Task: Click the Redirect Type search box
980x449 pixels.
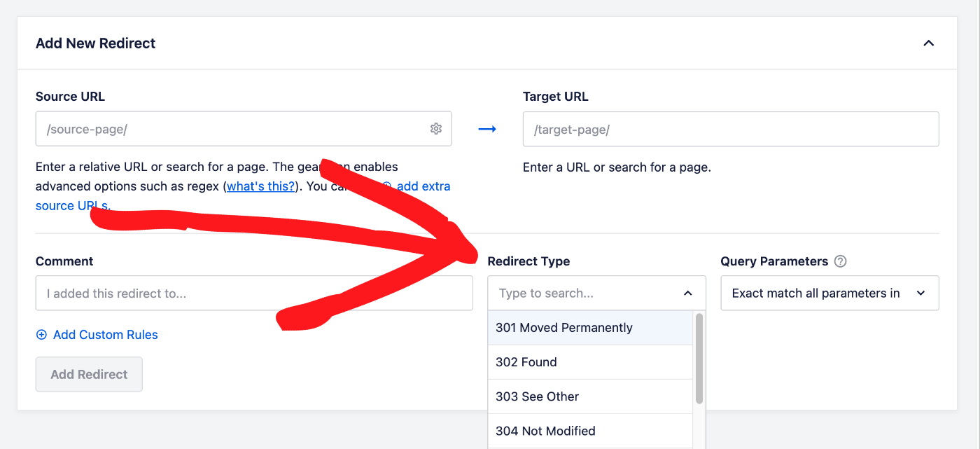Action: click(x=584, y=293)
